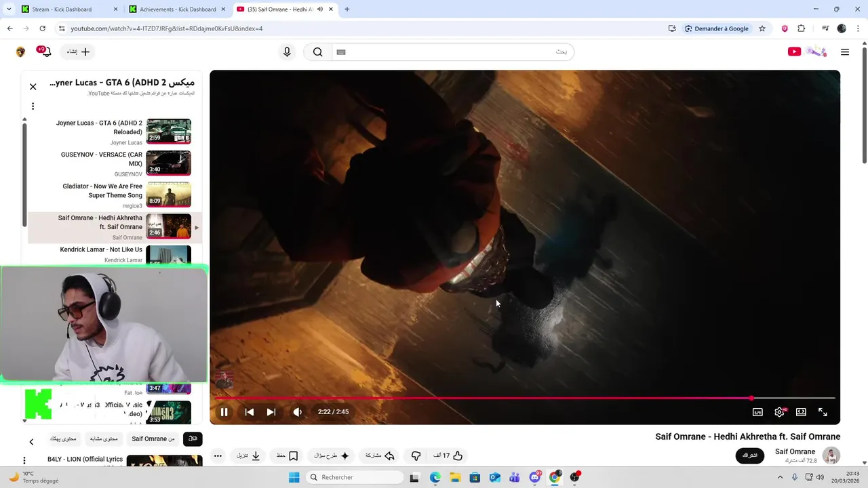
Task: Open the browser media controls icon
Action: (825, 28)
